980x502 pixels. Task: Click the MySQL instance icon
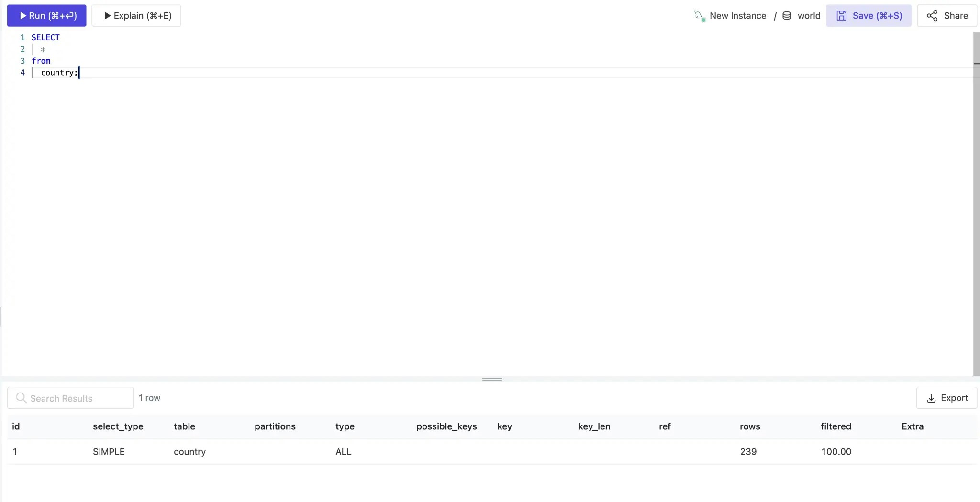pos(700,16)
